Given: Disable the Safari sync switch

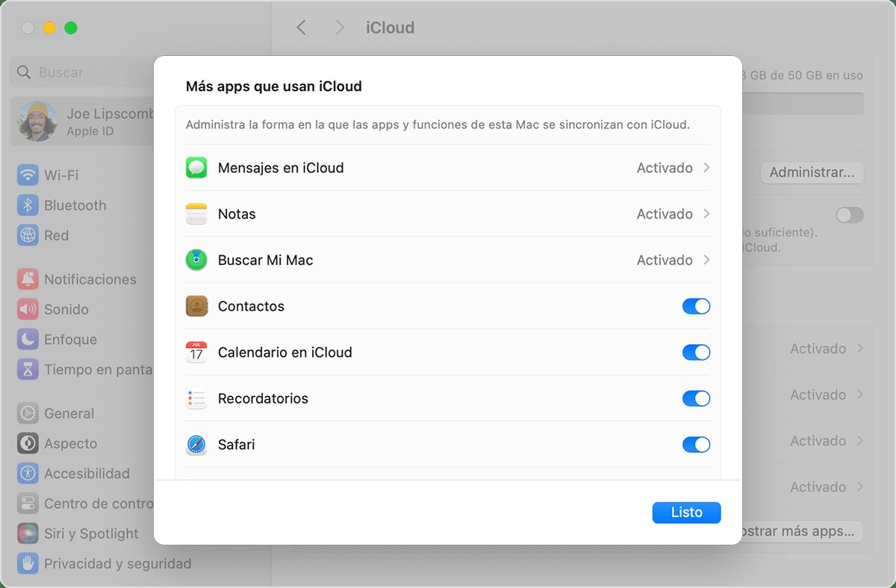Looking at the screenshot, I should pos(696,445).
